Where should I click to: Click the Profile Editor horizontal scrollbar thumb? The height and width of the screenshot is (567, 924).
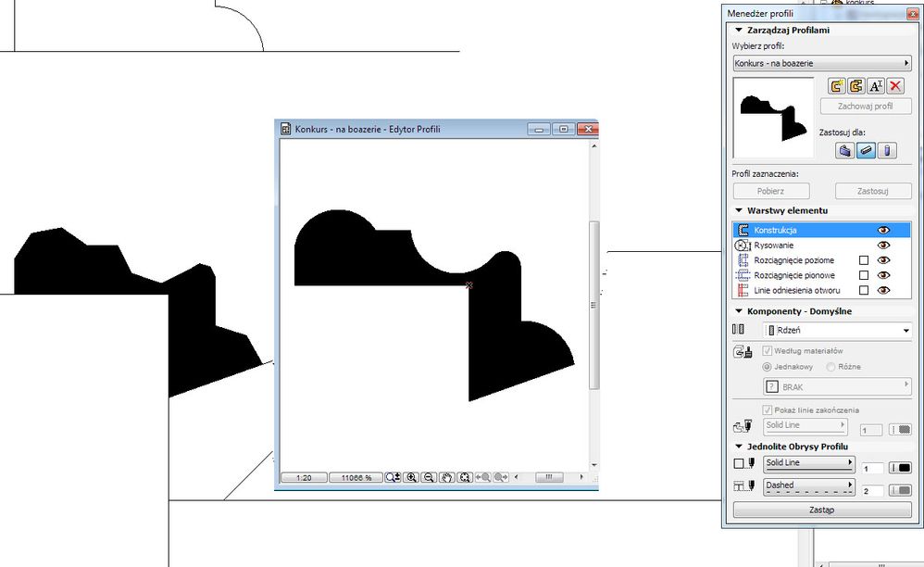(x=549, y=477)
